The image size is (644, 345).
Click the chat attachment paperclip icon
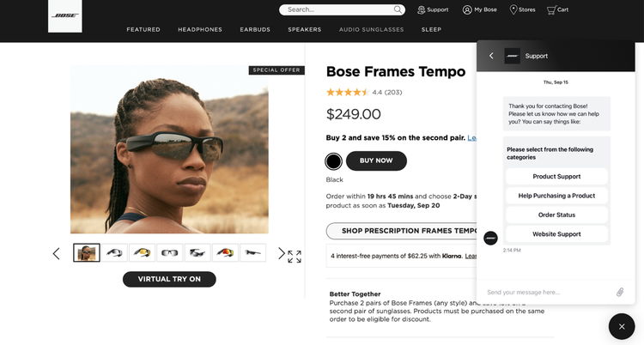620,292
